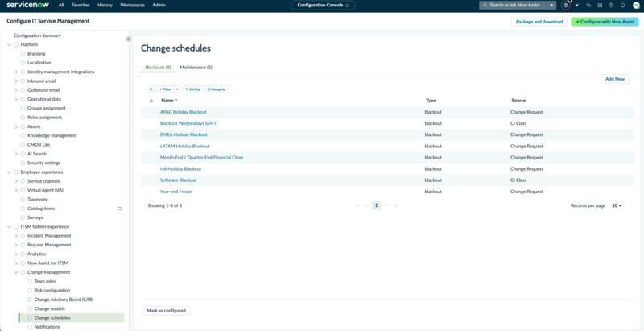
Task: Click Configure with Now Assist button
Action: pyautogui.click(x=605, y=22)
